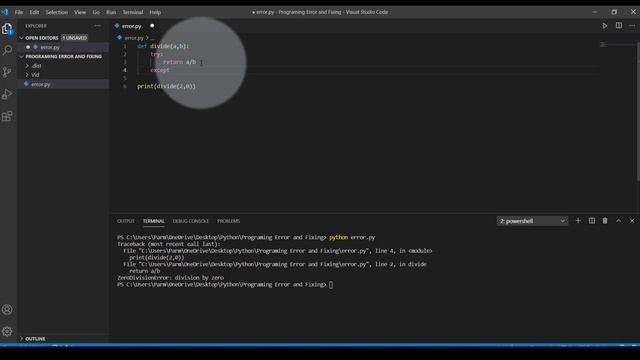Click the Explorer sidebar title
The height and width of the screenshot is (360, 640).
coord(36,26)
